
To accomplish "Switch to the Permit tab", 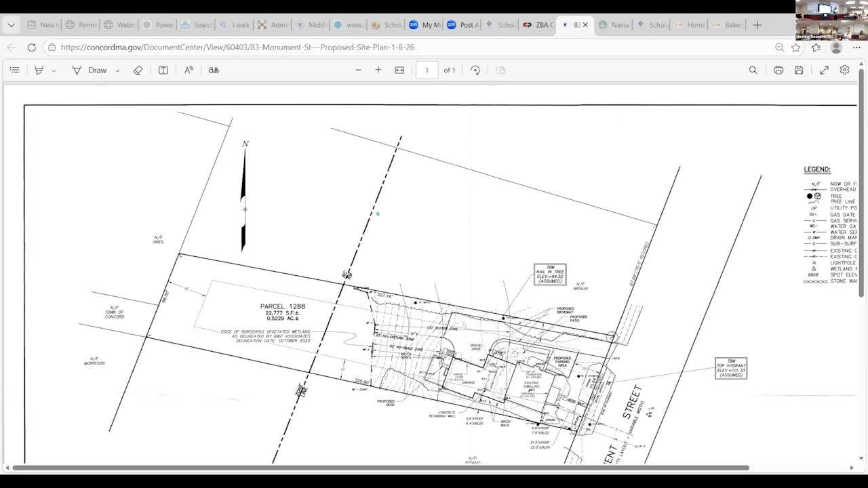I will click(x=81, y=25).
